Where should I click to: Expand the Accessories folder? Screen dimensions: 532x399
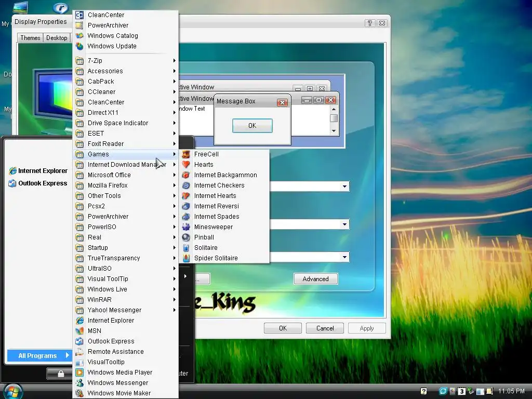click(x=126, y=71)
